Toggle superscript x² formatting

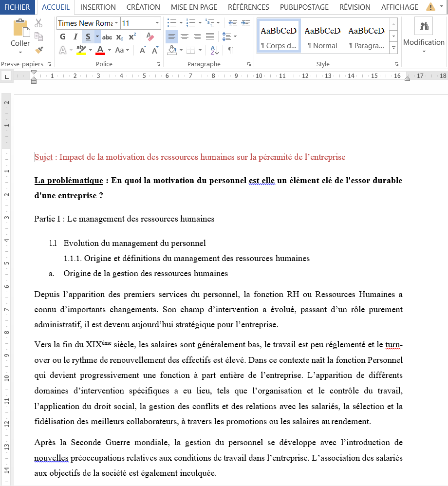[x=132, y=37]
